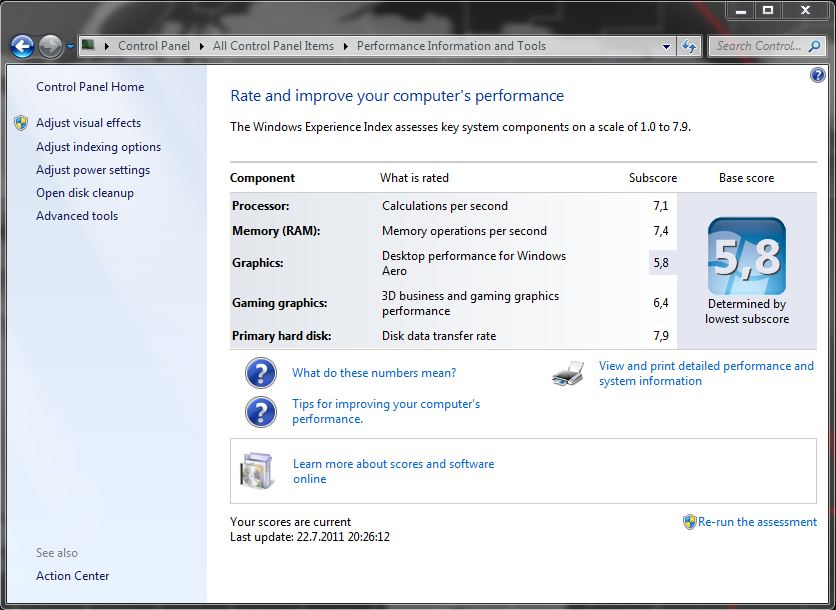Expand the arrow after 'All Control Panel Items'
Image resolution: width=836 pixels, height=610 pixels.
pos(345,46)
